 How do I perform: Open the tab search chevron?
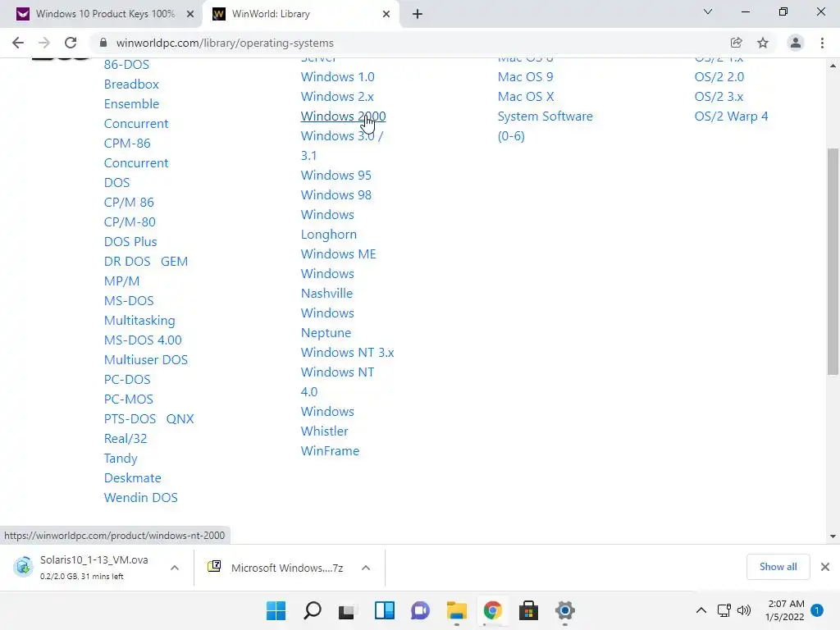[x=708, y=11]
